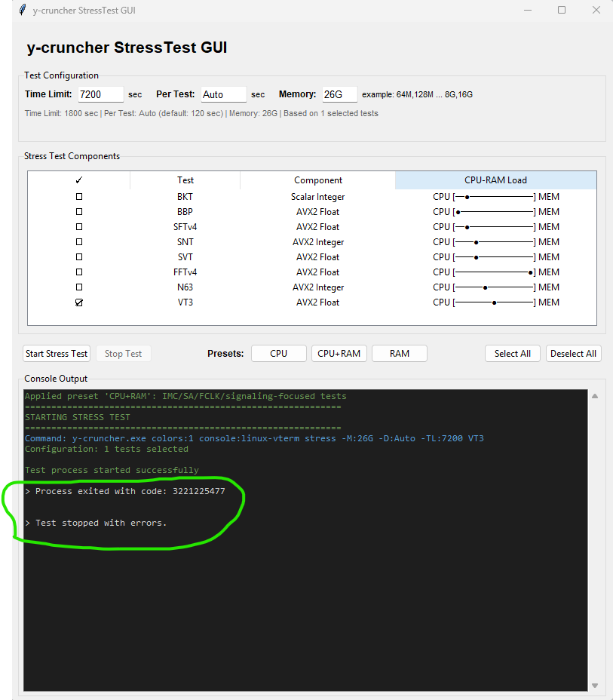Viewport: 613px width, 700px height.
Task: Click the memory example hint text
Action: click(x=417, y=94)
